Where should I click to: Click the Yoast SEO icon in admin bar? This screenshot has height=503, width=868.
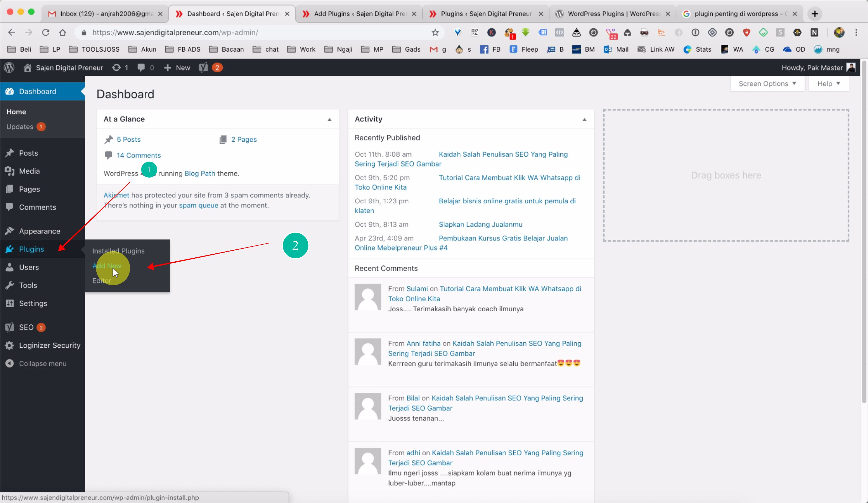point(203,67)
